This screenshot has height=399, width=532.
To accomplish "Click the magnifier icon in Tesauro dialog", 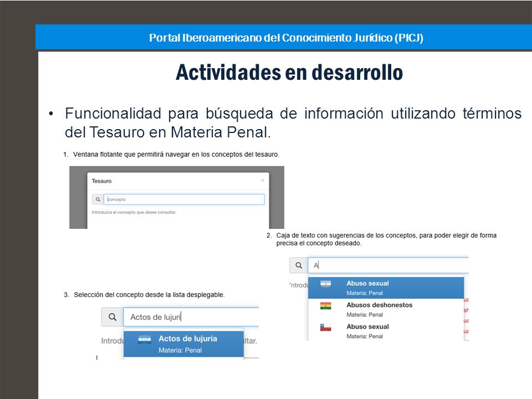I will 98,199.
